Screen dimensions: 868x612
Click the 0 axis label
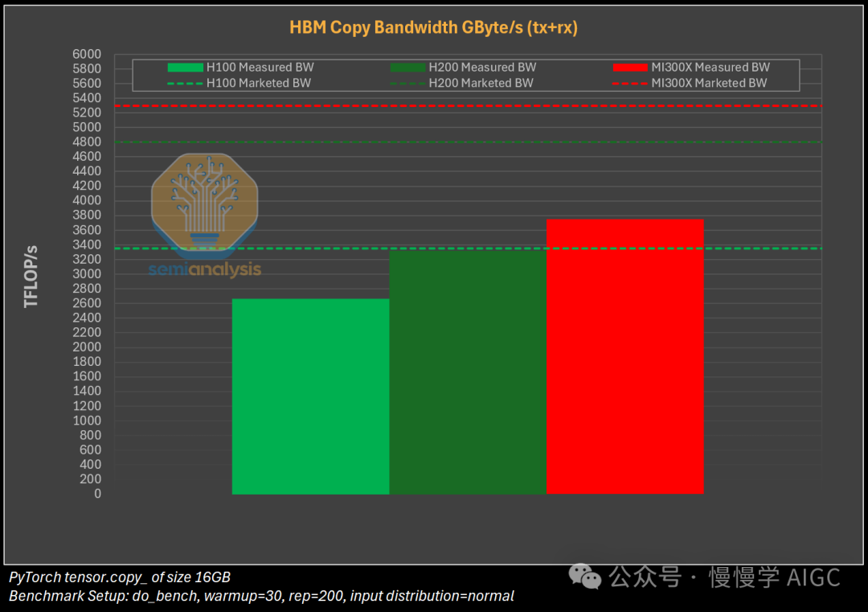coord(98,494)
